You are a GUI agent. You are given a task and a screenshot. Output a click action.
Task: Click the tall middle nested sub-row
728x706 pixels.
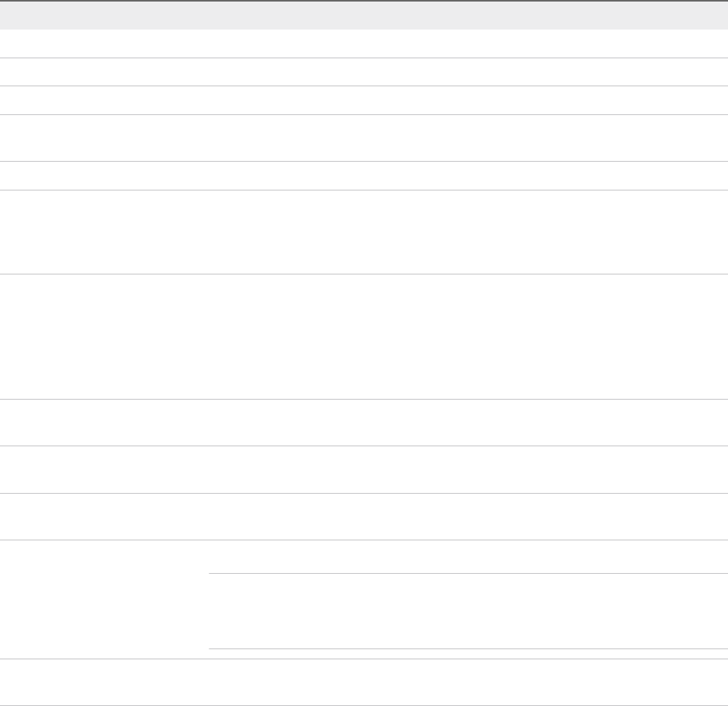tap(467, 611)
